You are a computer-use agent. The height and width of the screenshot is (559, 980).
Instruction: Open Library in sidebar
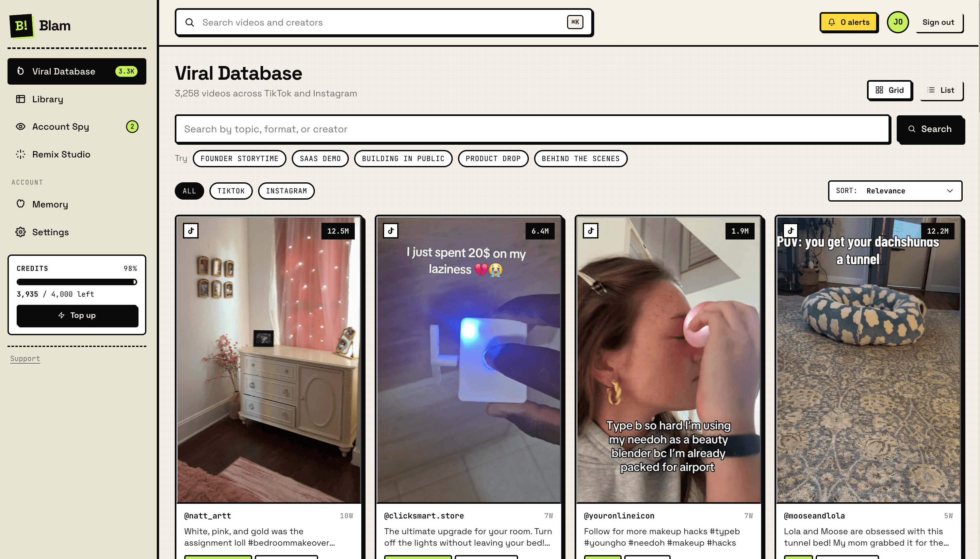77,99
